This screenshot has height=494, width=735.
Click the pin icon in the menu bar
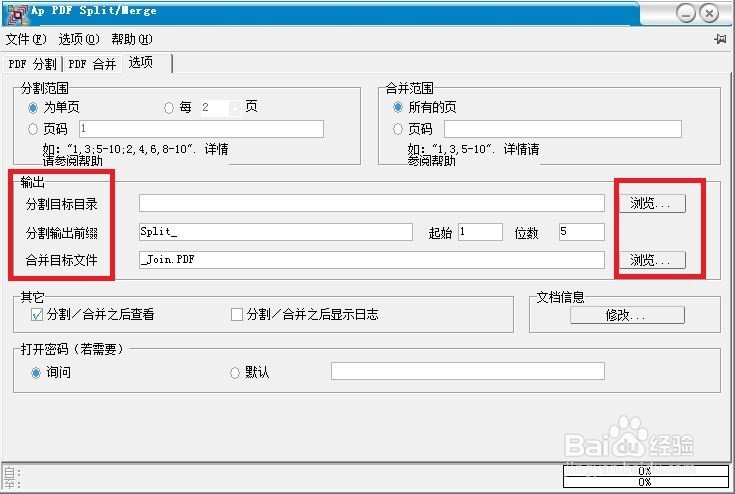click(720, 39)
